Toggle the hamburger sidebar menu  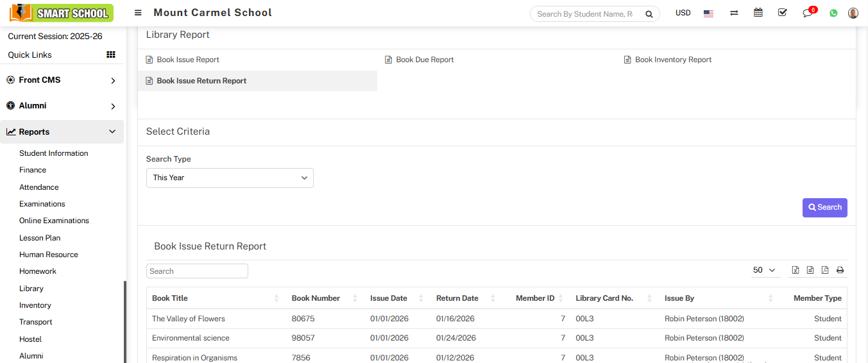point(138,13)
